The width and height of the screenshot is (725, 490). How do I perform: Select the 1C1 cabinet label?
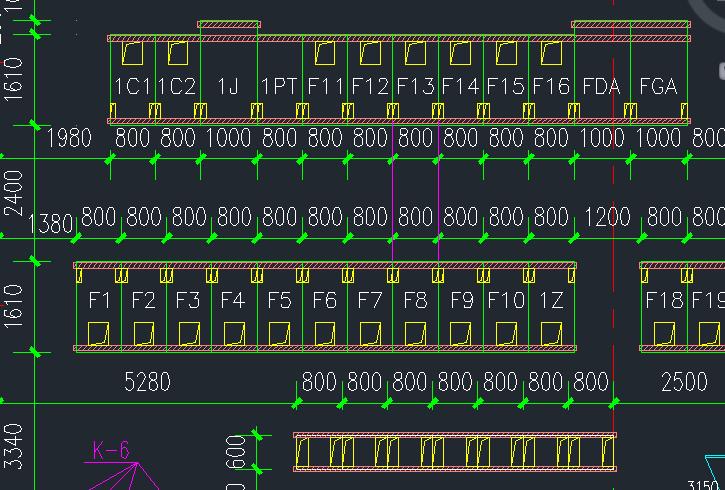click(132, 87)
